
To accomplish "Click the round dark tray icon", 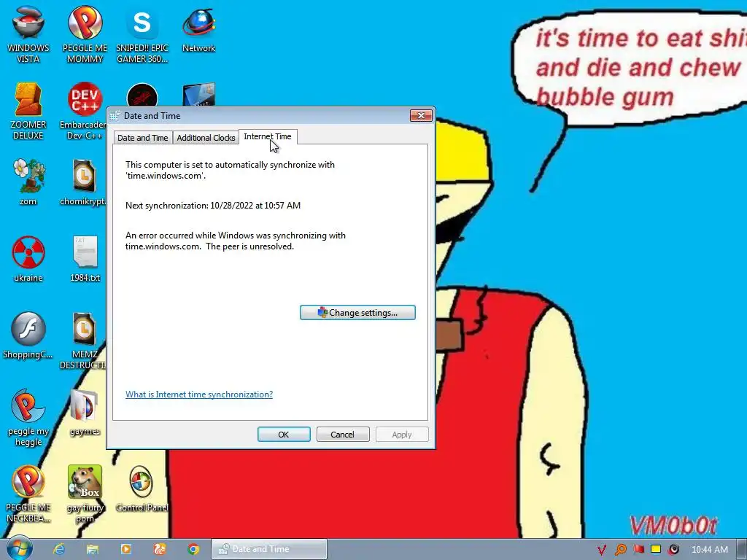I will 673,550.
